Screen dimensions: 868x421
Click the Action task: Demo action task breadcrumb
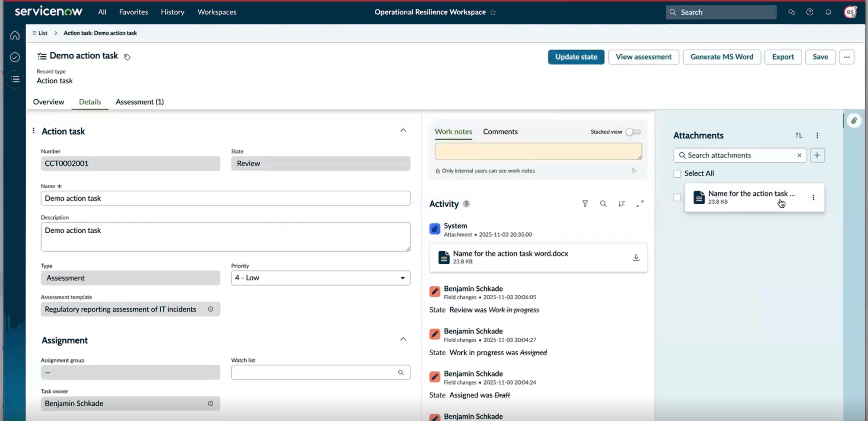click(100, 33)
